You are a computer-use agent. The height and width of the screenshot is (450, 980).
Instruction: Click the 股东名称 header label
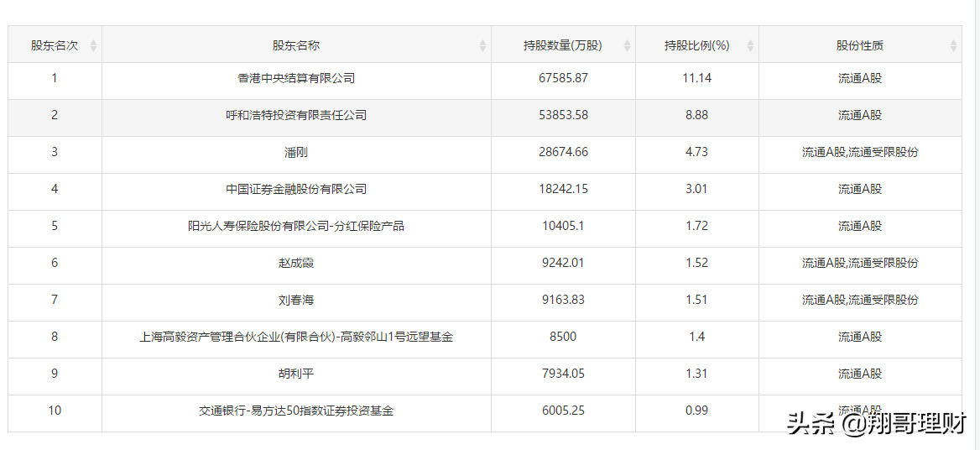click(296, 45)
